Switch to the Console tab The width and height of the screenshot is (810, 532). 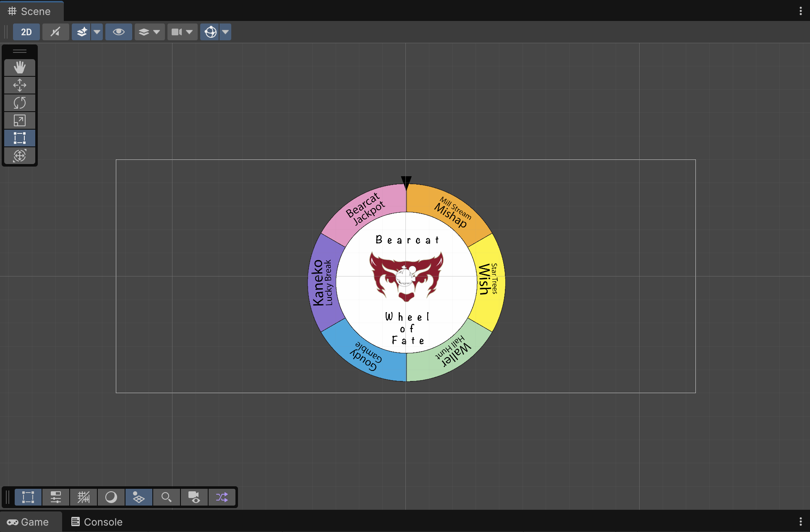[97, 522]
